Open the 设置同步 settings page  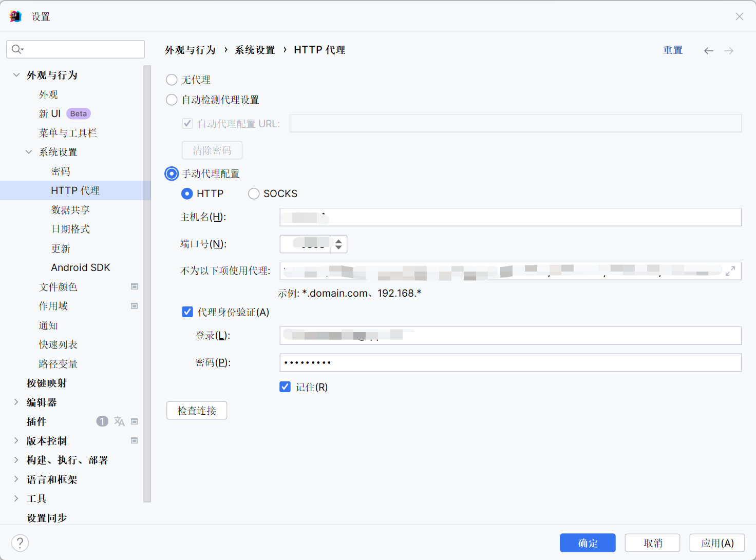coord(47,517)
